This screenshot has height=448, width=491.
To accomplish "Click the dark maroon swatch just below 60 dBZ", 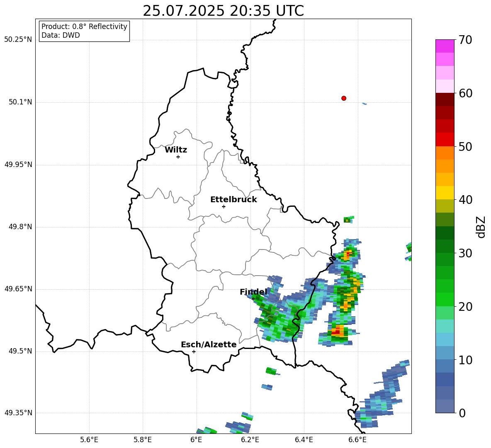I will (445, 99).
